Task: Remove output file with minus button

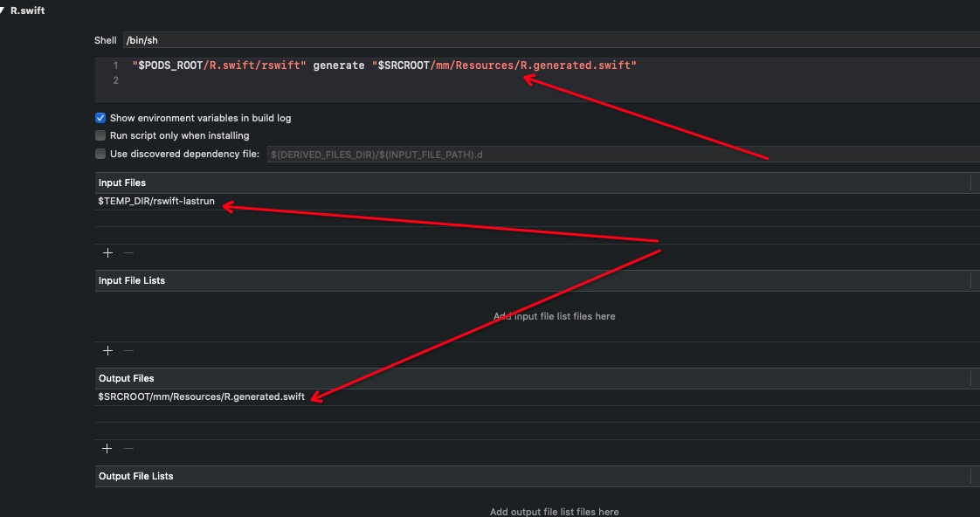Action: pos(128,448)
